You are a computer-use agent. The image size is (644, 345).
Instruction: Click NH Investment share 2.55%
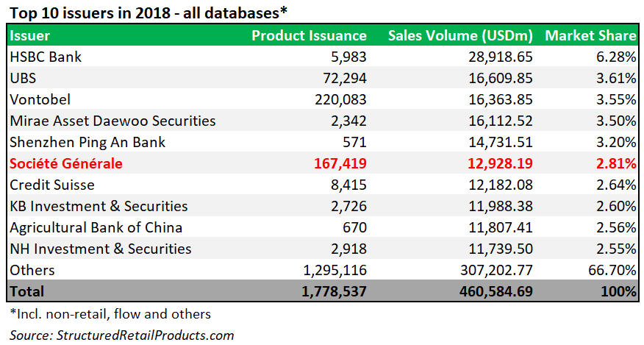pos(616,249)
